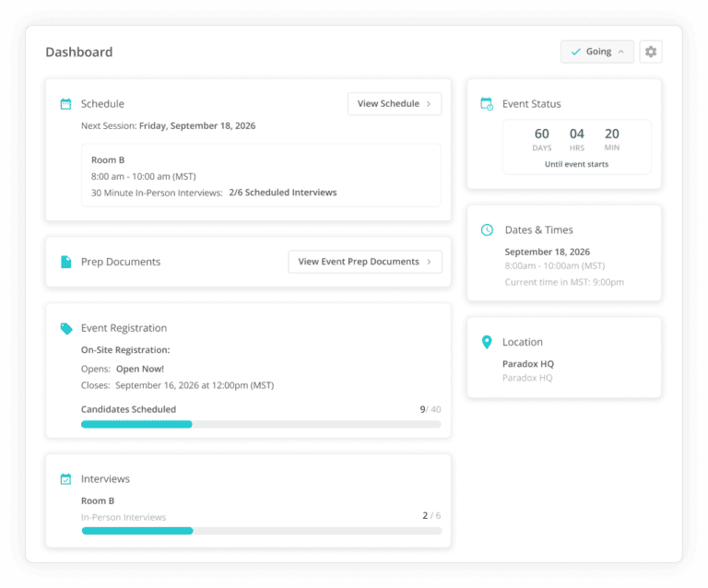Image resolution: width=708 pixels, height=588 pixels.
Task: Click the Prep Documents file icon
Action: tap(66, 262)
